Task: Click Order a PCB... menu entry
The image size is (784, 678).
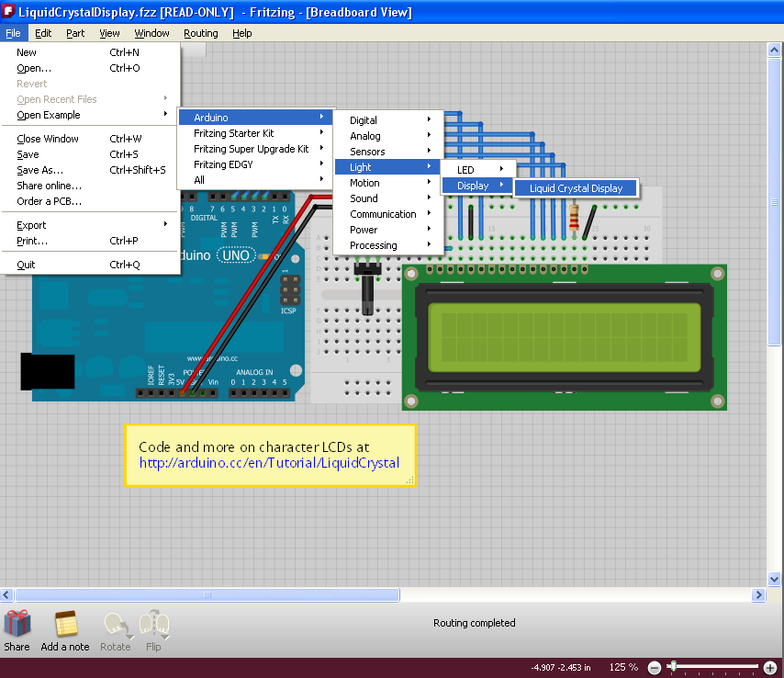Action: [49, 201]
